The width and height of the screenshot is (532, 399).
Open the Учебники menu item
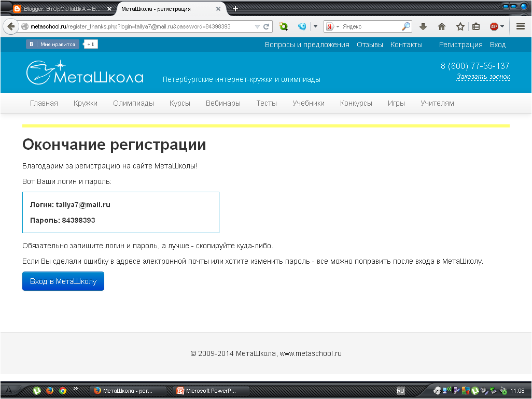309,103
